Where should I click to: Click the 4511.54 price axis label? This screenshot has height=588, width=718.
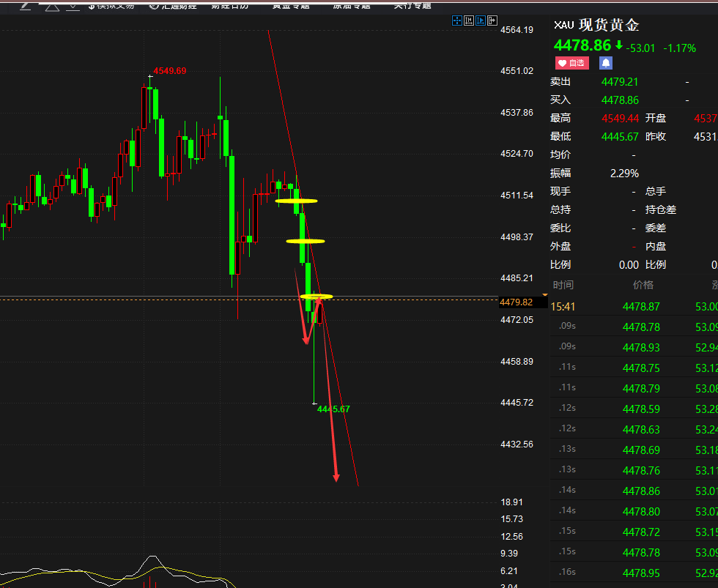tap(517, 196)
